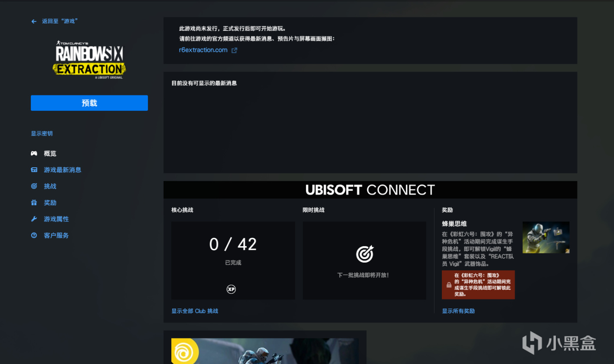Select the 概览 sidebar menu item
The height and width of the screenshot is (364, 614).
click(x=50, y=153)
